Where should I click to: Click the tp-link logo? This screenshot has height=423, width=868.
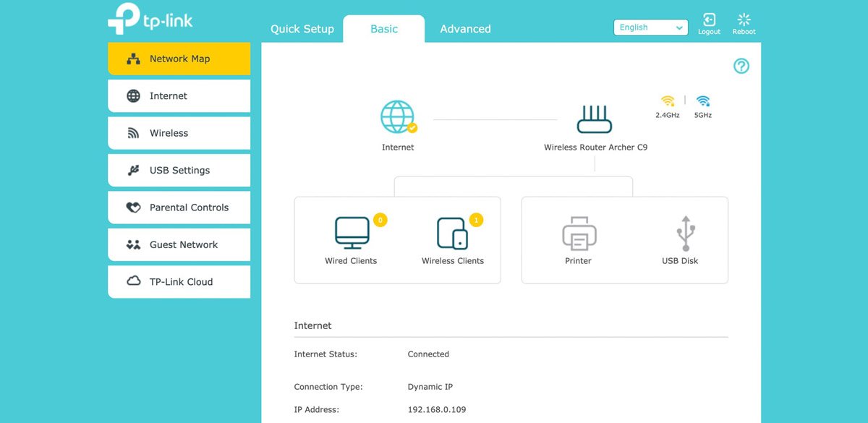click(x=150, y=19)
